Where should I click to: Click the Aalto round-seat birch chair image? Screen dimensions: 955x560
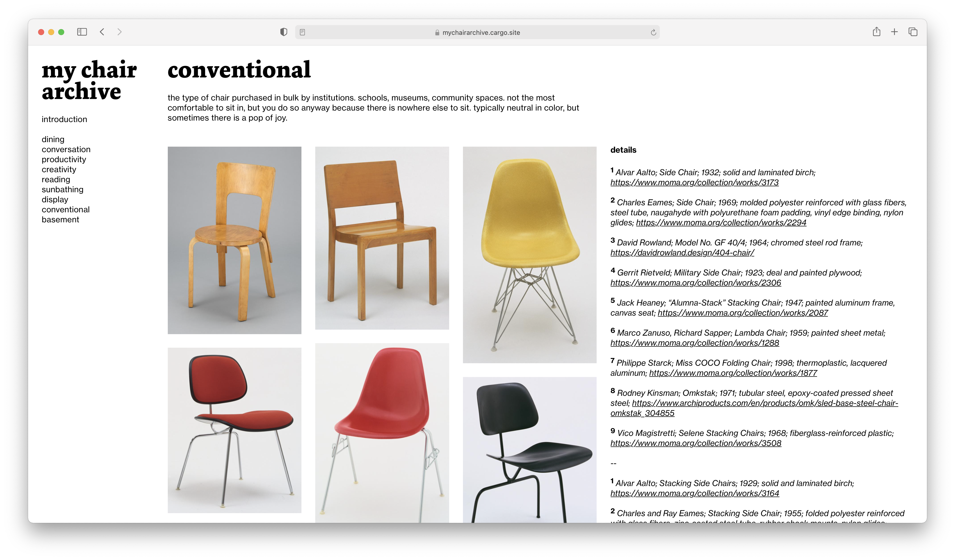point(234,240)
